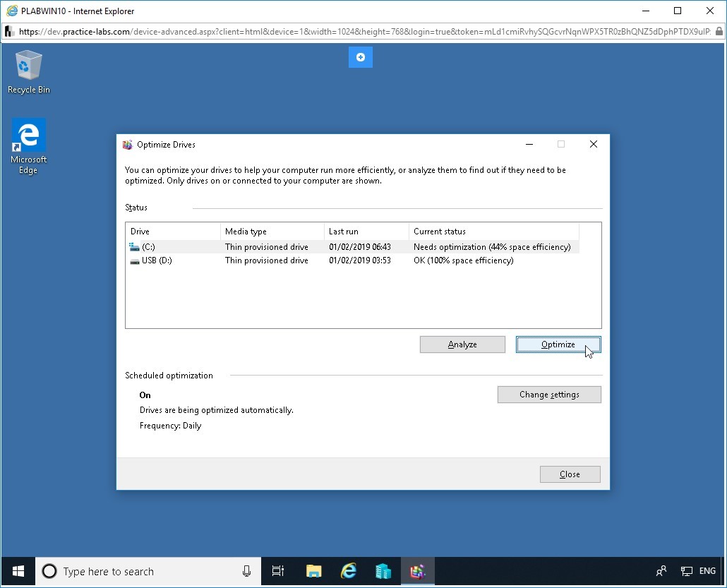Select the (C:) drive icon
Screen dimensions: 727x588
point(134,246)
